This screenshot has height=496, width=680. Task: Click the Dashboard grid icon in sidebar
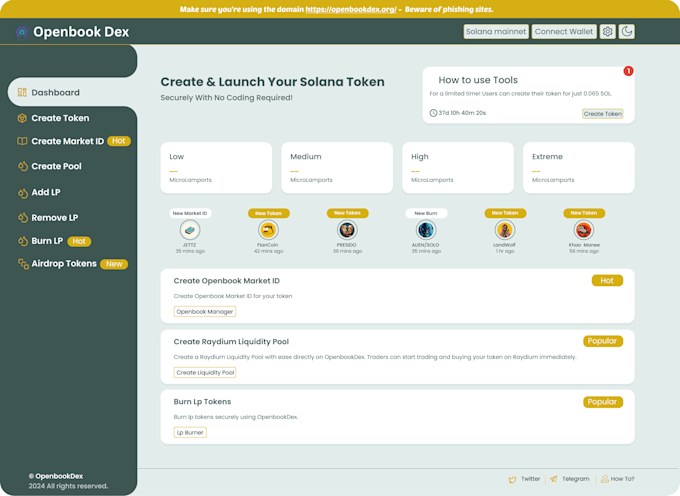click(x=22, y=92)
